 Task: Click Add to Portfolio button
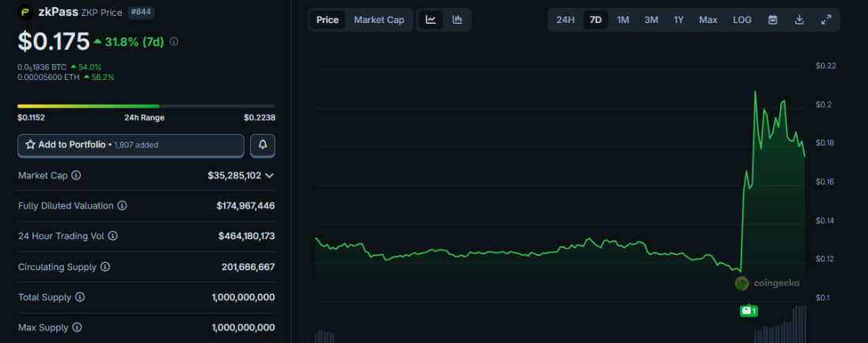pos(131,145)
